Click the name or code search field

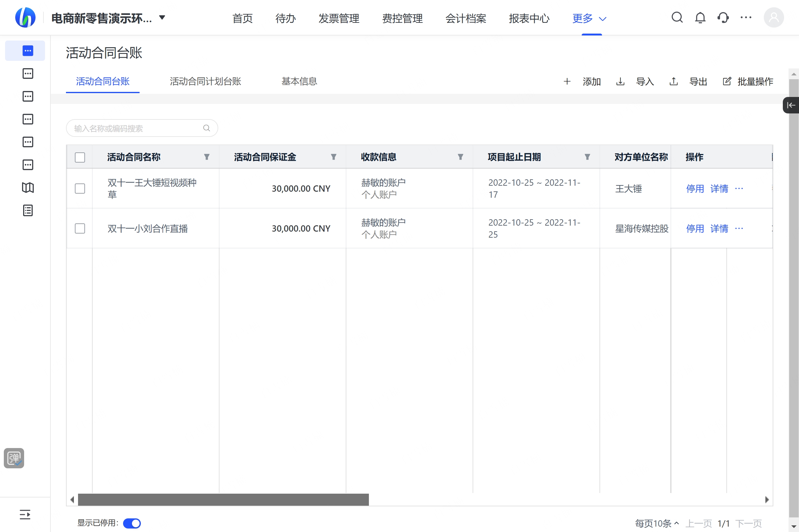tap(136, 128)
